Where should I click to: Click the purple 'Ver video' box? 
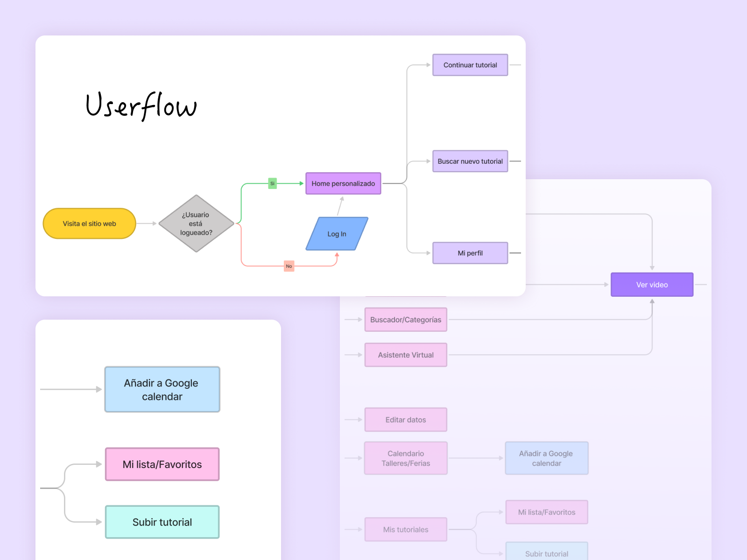pyautogui.click(x=652, y=285)
